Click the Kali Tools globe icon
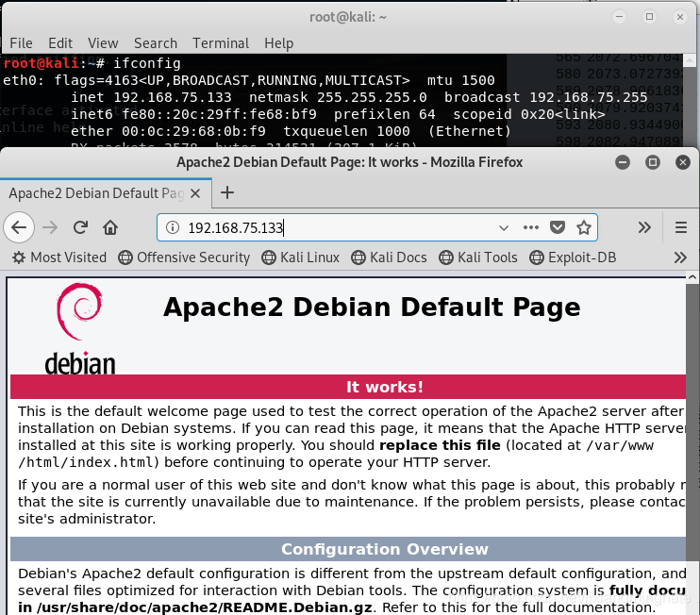 pos(446,258)
